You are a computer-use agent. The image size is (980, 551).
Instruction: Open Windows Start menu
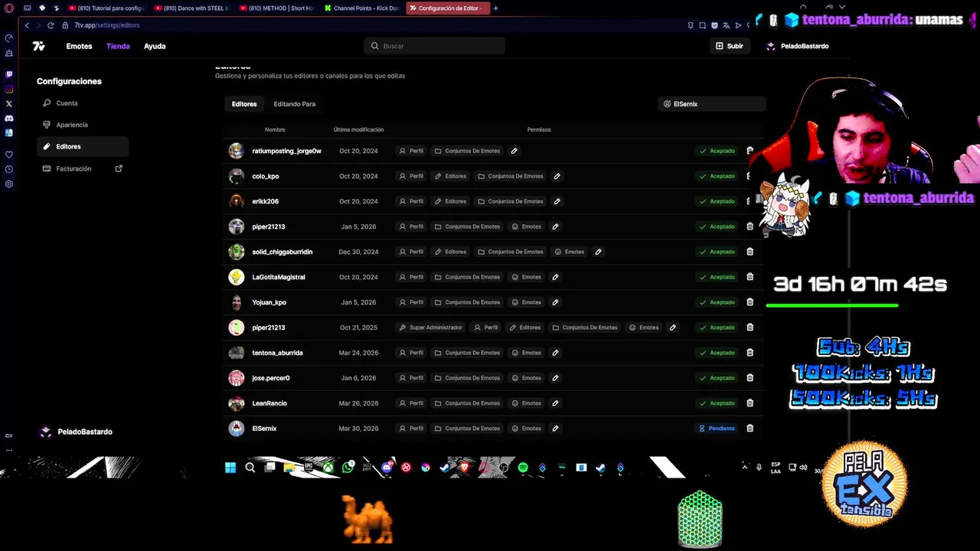230,468
